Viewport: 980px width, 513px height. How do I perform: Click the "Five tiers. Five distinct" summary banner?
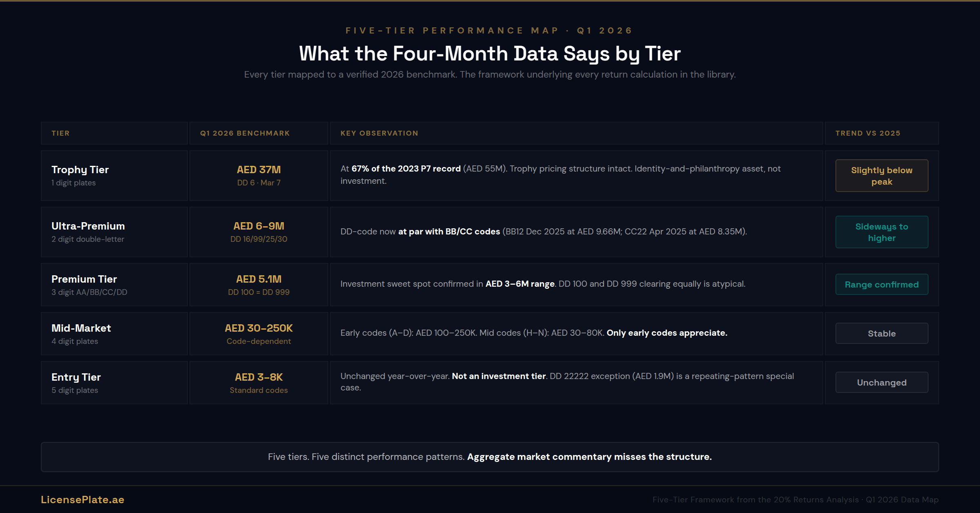point(490,457)
